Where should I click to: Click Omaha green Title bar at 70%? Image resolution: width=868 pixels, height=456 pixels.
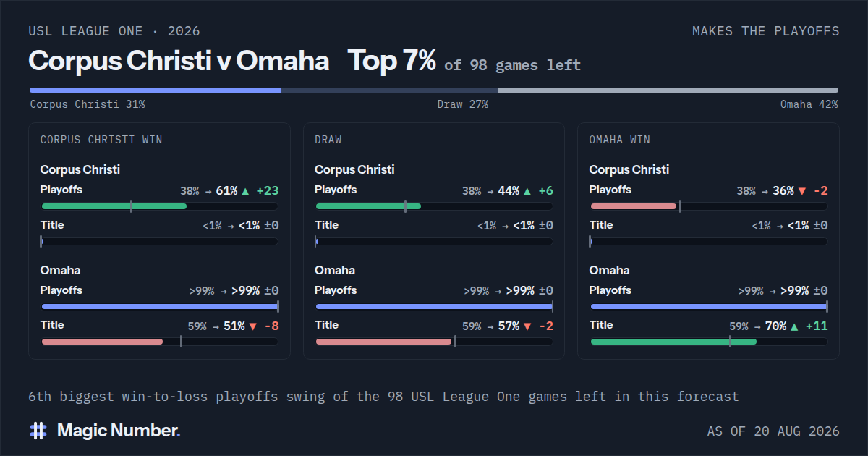pyautogui.click(x=673, y=342)
